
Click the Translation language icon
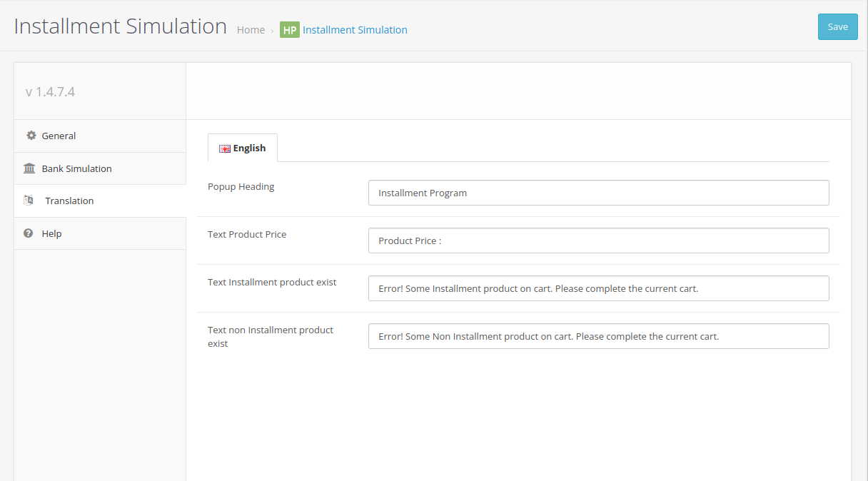[x=29, y=201]
